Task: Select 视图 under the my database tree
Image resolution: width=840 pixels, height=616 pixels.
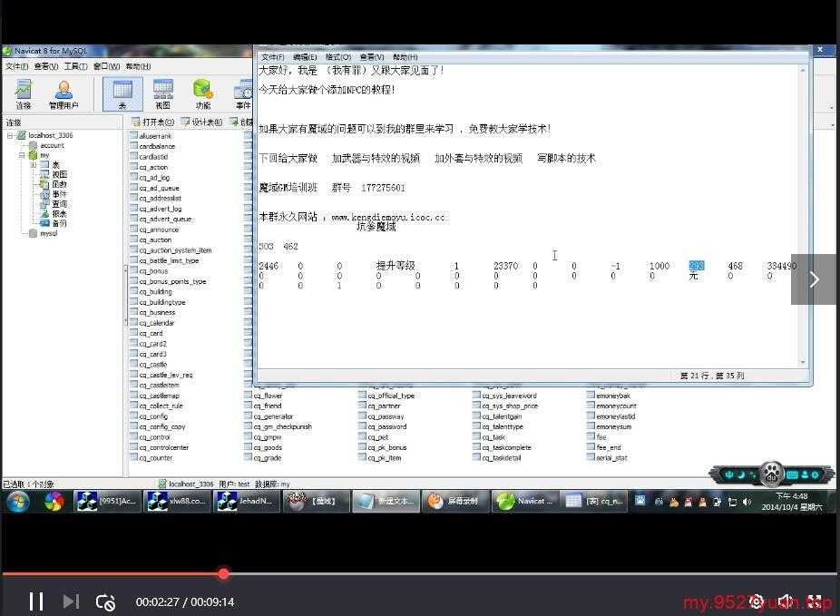Action: point(54,174)
